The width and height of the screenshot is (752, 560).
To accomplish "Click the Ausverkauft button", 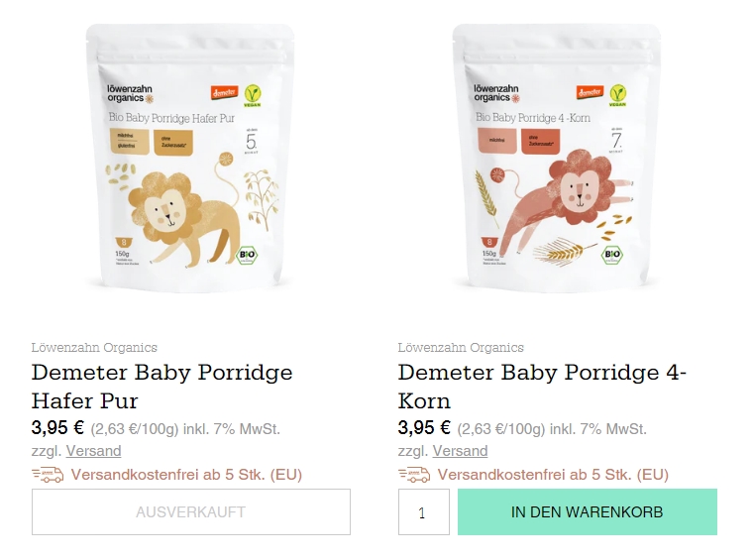I will coord(191,512).
